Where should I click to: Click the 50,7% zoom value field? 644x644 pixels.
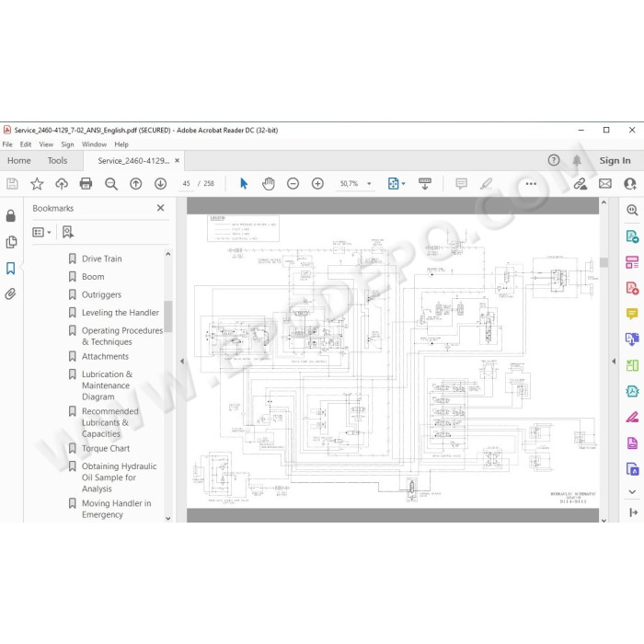tap(349, 184)
